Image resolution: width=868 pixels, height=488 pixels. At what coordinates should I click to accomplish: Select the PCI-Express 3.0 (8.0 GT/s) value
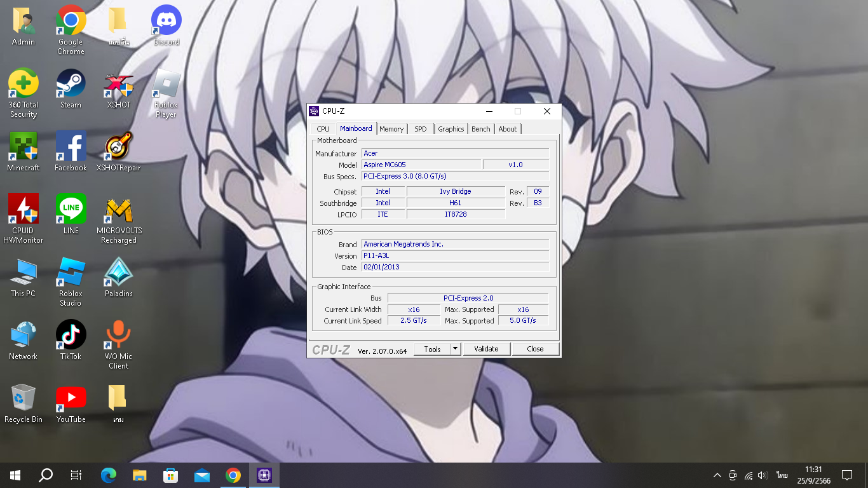[x=455, y=176]
